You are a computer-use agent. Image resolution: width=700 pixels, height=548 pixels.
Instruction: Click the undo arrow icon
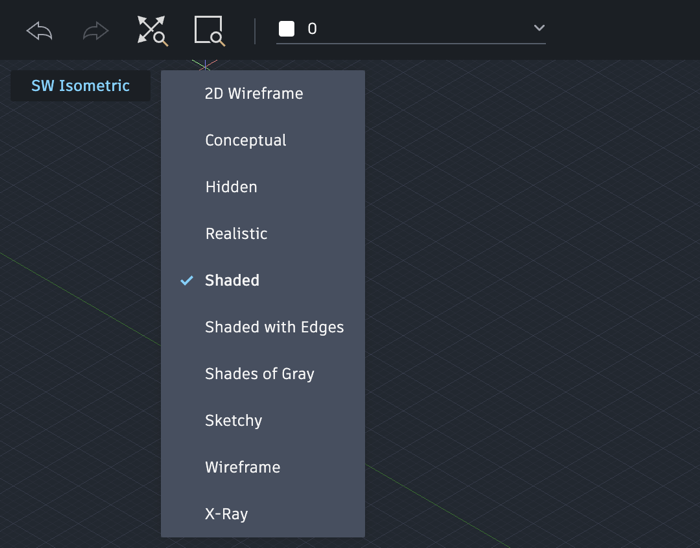39,30
